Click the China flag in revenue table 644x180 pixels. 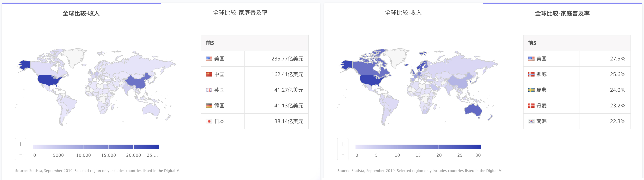(209, 74)
